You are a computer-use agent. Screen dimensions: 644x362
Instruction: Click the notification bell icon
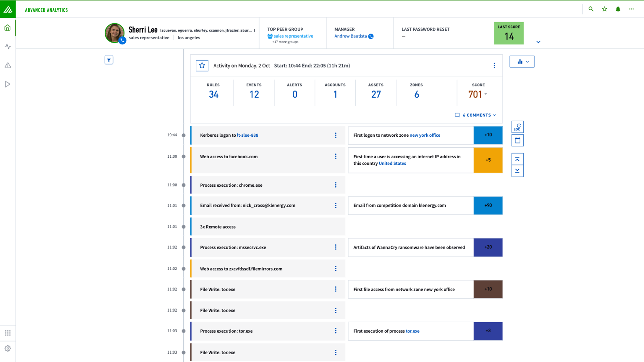click(x=618, y=9)
